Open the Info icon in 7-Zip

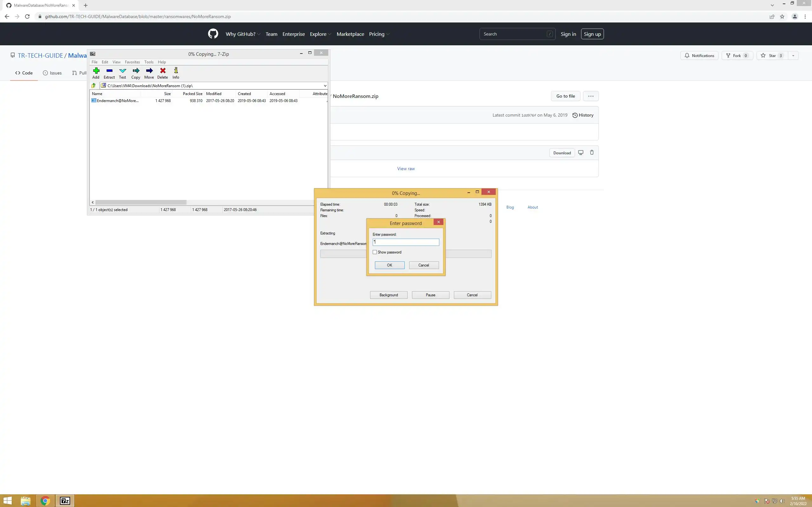pos(176,71)
